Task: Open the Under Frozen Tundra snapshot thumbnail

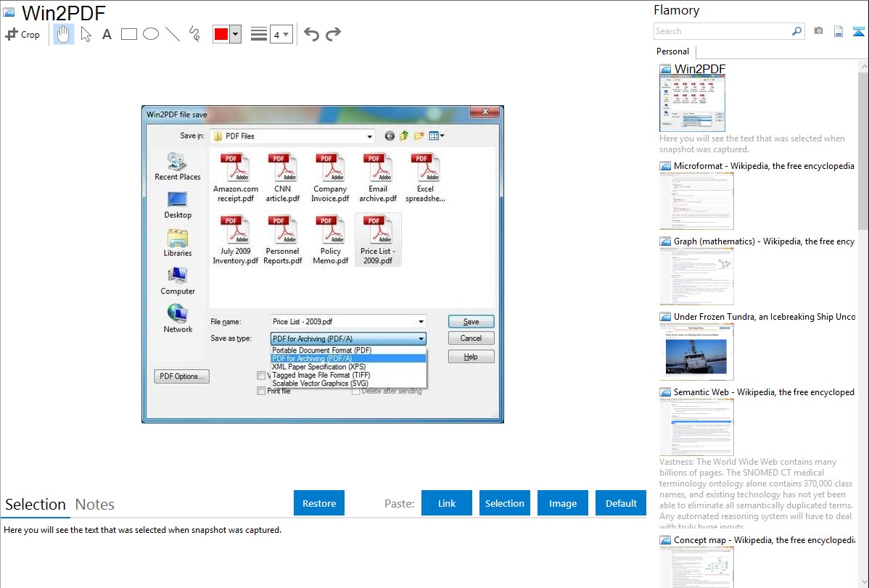Action: [696, 352]
